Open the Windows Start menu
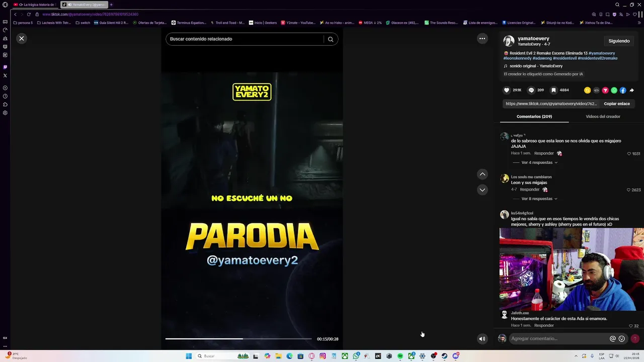The height and width of the screenshot is (362, 644). tap(189, 356)
